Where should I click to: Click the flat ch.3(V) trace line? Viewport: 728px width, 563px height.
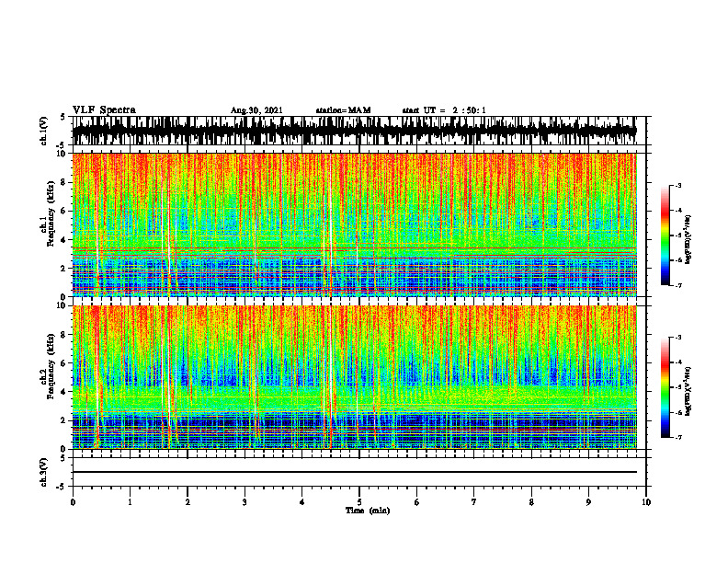[354, 472]
